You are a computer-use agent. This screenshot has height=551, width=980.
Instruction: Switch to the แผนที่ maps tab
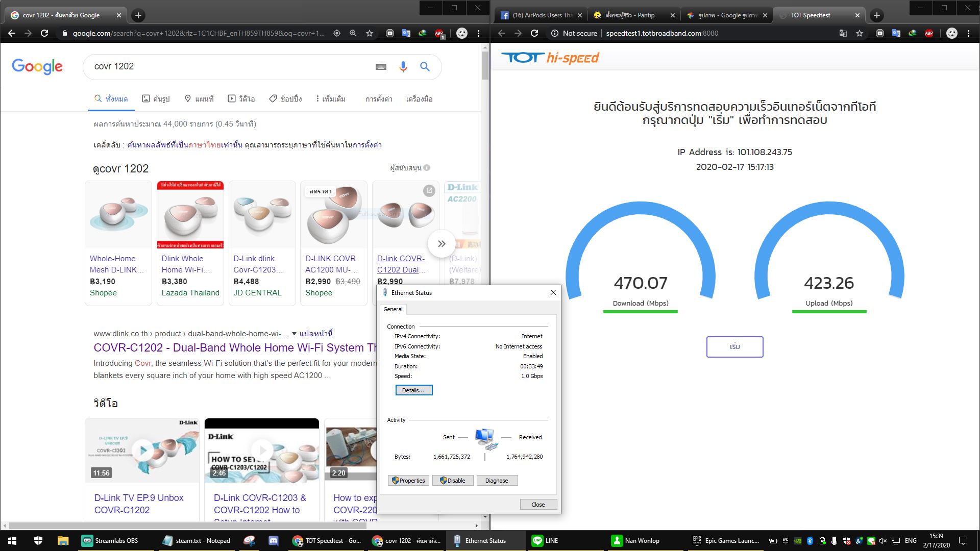pos(199,99)
